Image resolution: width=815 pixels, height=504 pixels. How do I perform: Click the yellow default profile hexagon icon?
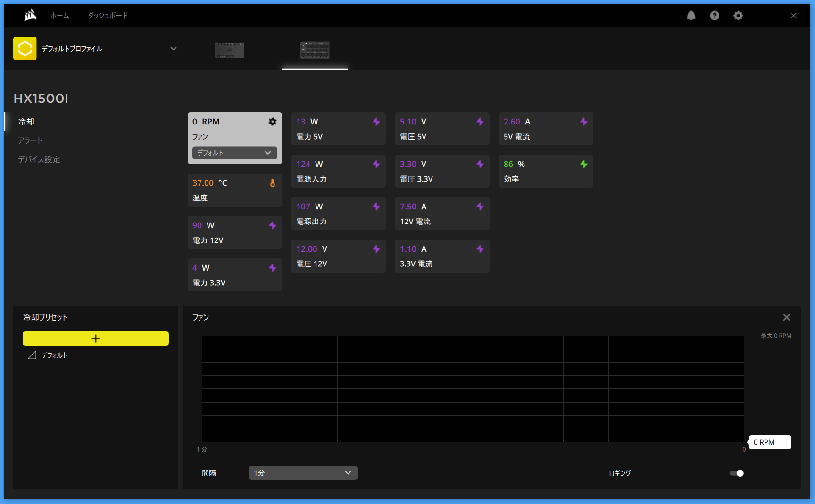pos(25,49)
